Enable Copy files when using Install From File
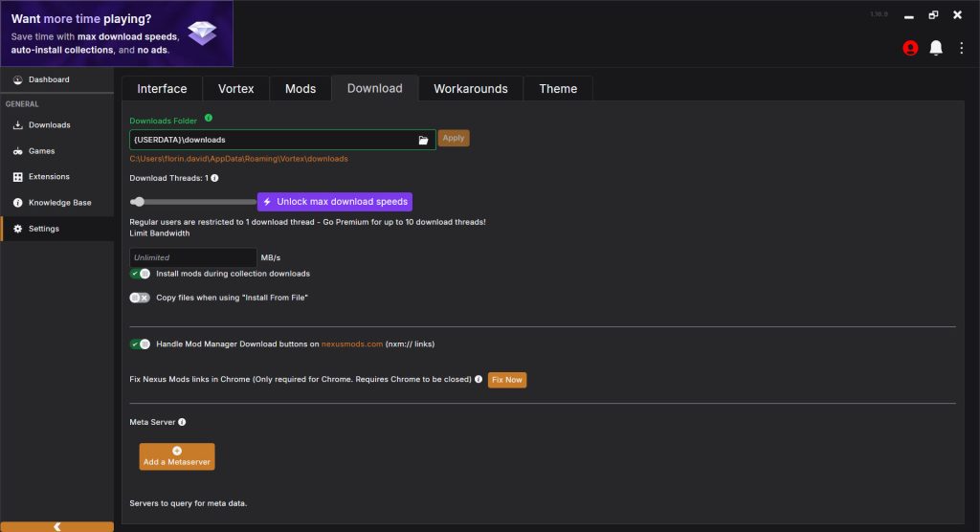Screen dimensions: 980x532 tap(140, 298)
